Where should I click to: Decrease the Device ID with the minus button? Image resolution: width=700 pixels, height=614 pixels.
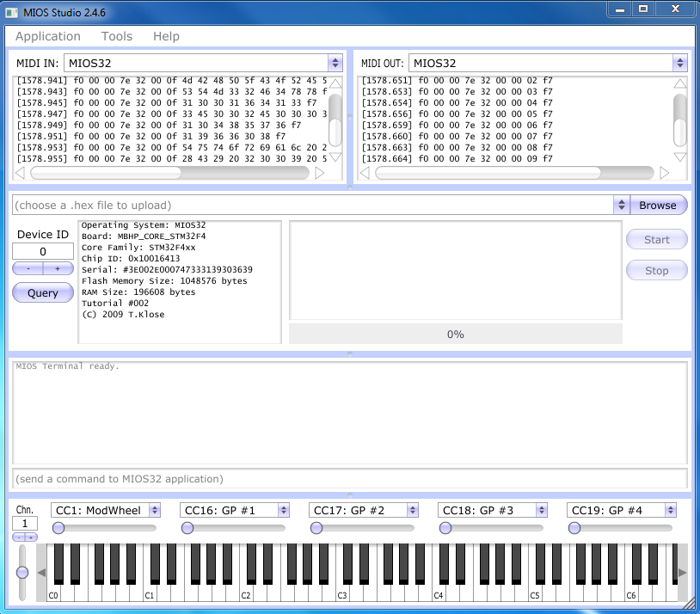pos(28,268)
